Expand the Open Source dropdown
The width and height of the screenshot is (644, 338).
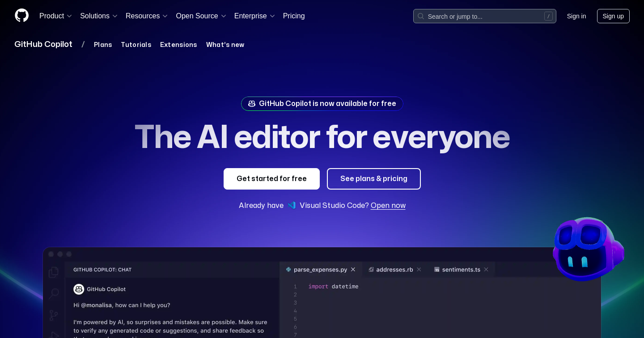(201, 16)
